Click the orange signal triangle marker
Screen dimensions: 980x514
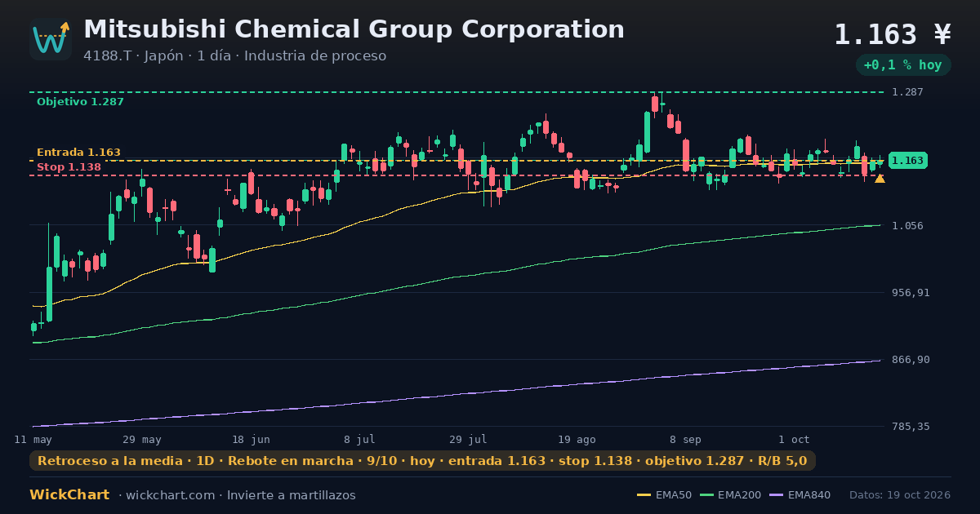880,178
